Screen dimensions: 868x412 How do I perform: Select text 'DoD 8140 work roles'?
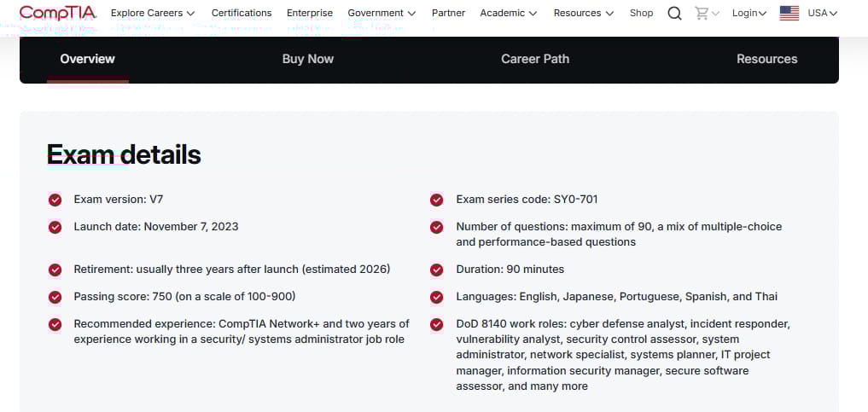coord(510,323)
